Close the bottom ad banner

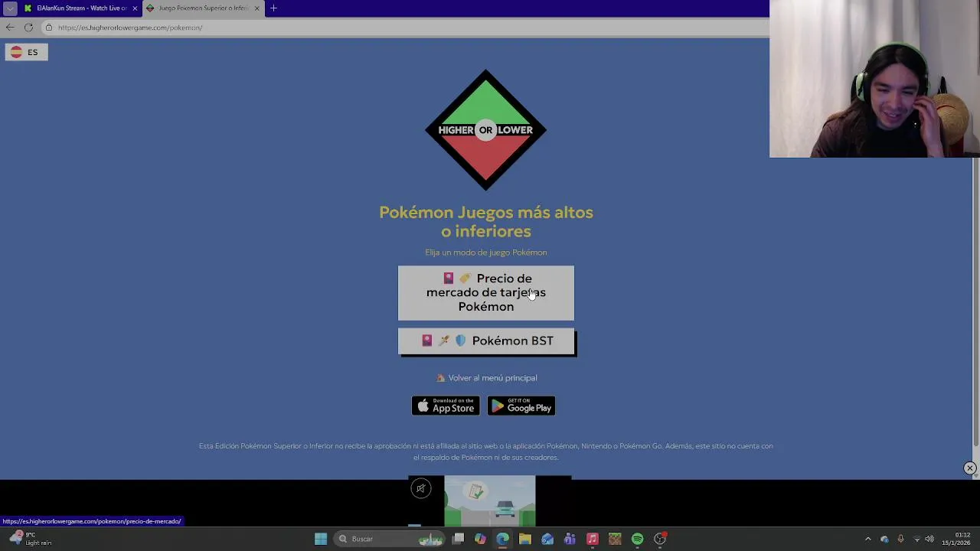pos(969,468)
